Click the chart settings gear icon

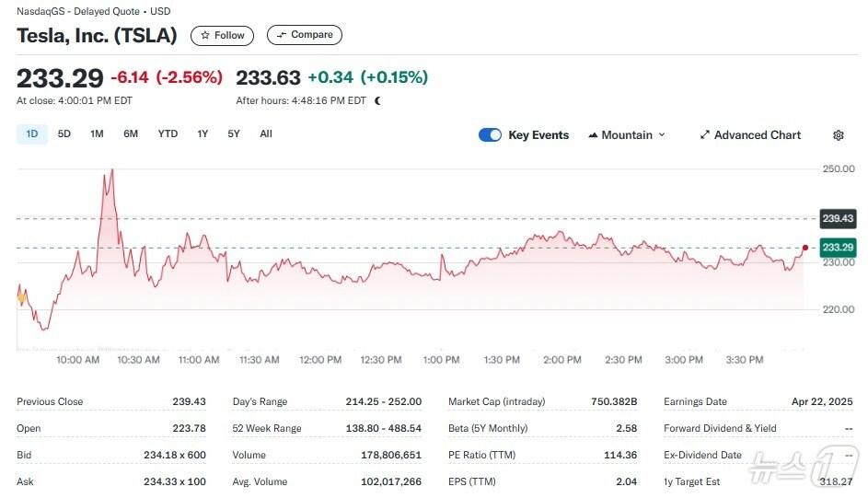pos(838,135)
